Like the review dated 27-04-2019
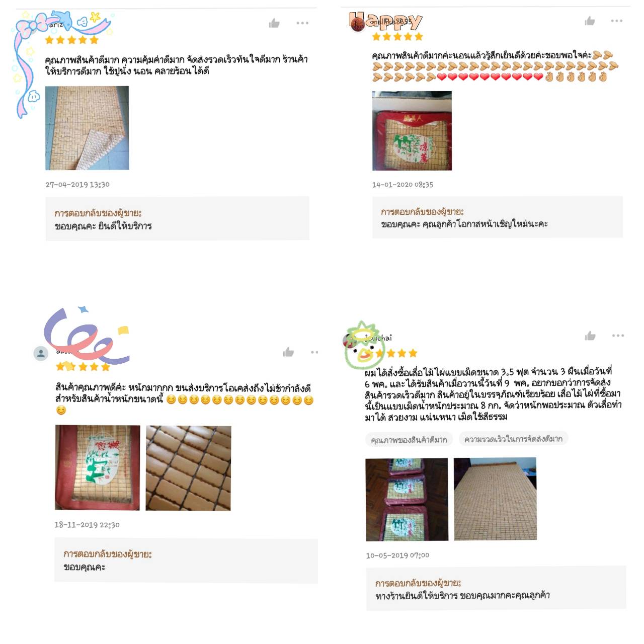The height and width of the screenshot is (644, 644). click(x=274, y=23)
